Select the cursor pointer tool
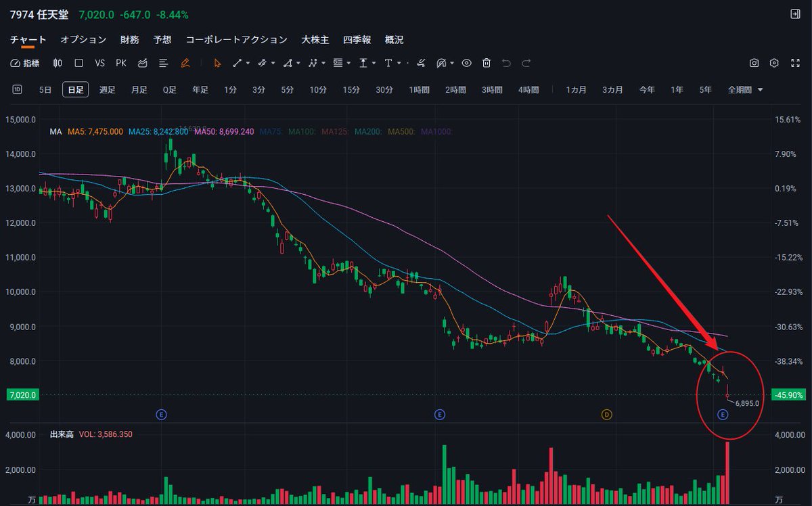The width and height of the screenshot is (812, 506). (217, 63)
